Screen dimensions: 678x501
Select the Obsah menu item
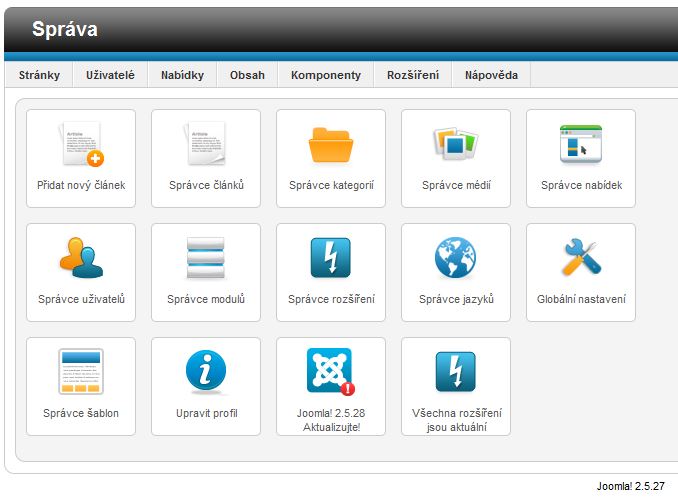(x=247, y=75)
